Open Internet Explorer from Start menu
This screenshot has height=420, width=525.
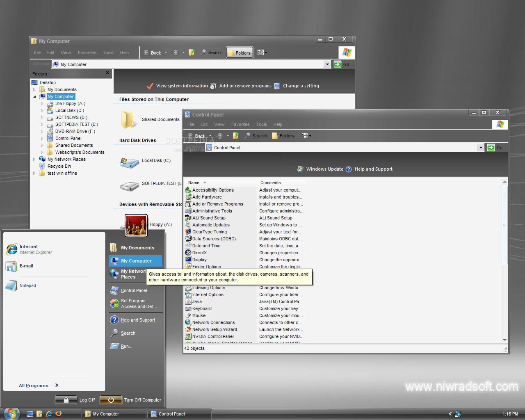tap(30, 249)
